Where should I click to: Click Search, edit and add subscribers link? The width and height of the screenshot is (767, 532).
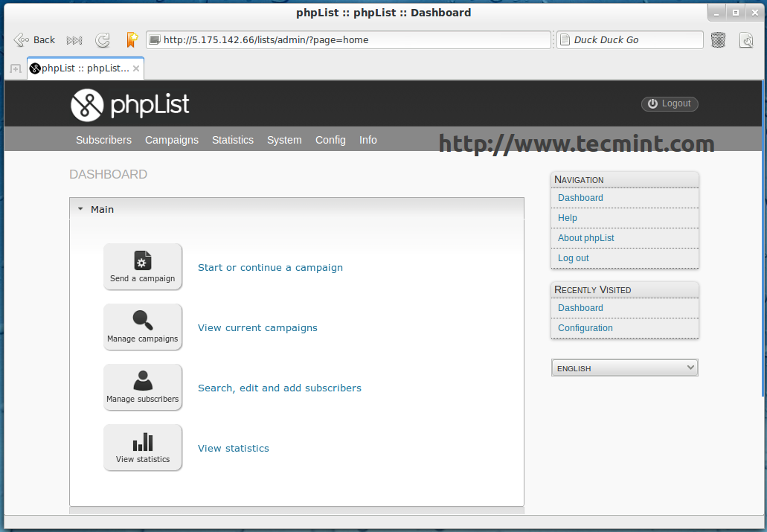(280, 388)
